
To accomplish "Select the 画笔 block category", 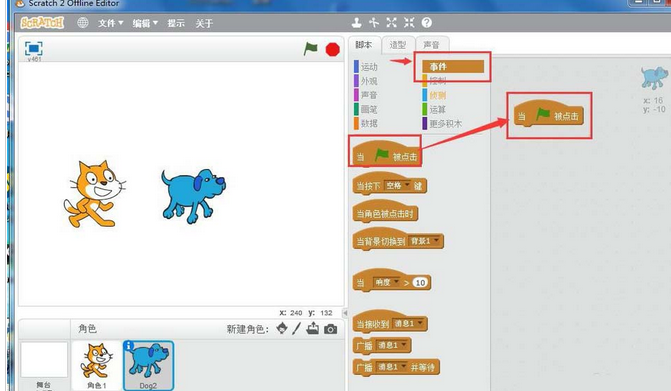I will (366, 109).
